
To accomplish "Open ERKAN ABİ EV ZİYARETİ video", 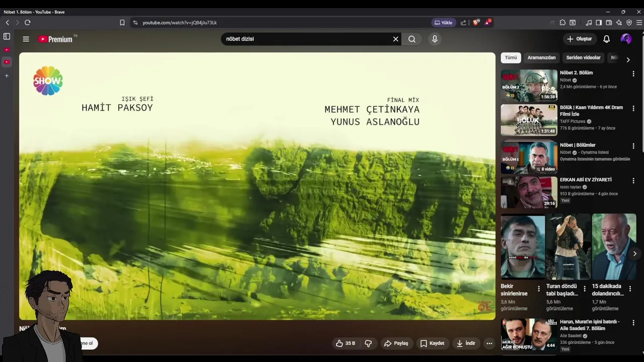I will click(x=586, y=179).
